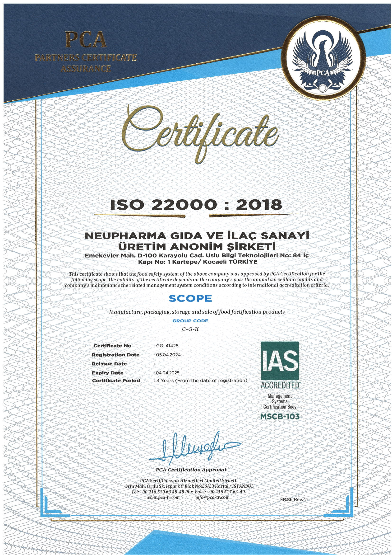Click registration date '05.04.2024'

(x=168, y=355)
